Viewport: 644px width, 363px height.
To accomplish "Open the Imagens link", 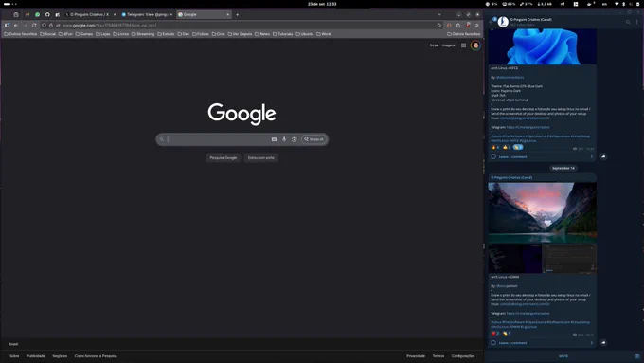I will click(x=448, y=45).
